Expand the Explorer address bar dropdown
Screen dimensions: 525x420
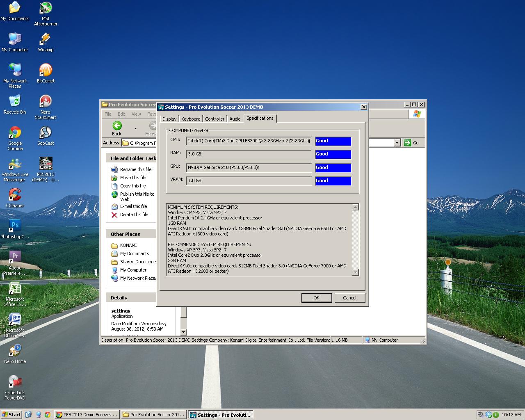click(397, 143)
